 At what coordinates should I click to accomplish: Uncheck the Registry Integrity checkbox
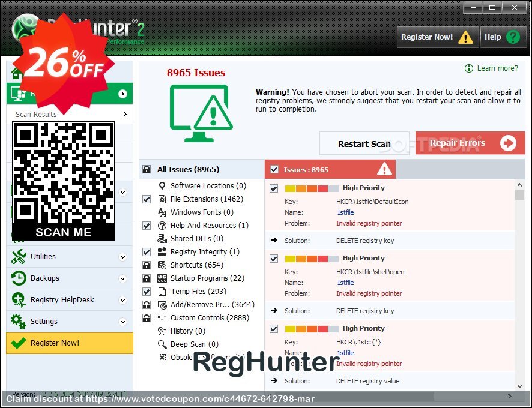click(147, 252)
